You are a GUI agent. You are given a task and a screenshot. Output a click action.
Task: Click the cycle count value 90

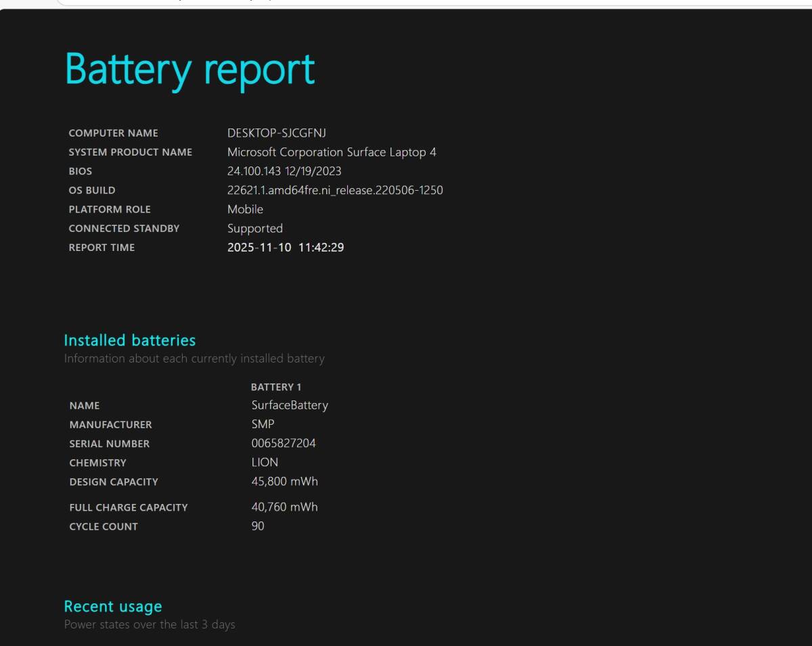tap(258, 526)
